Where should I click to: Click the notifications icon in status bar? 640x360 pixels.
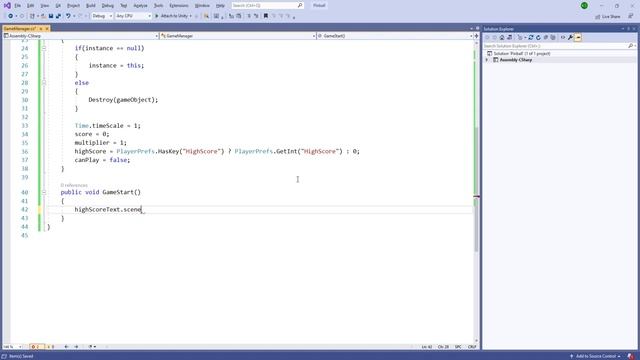[x=631, y=356]
